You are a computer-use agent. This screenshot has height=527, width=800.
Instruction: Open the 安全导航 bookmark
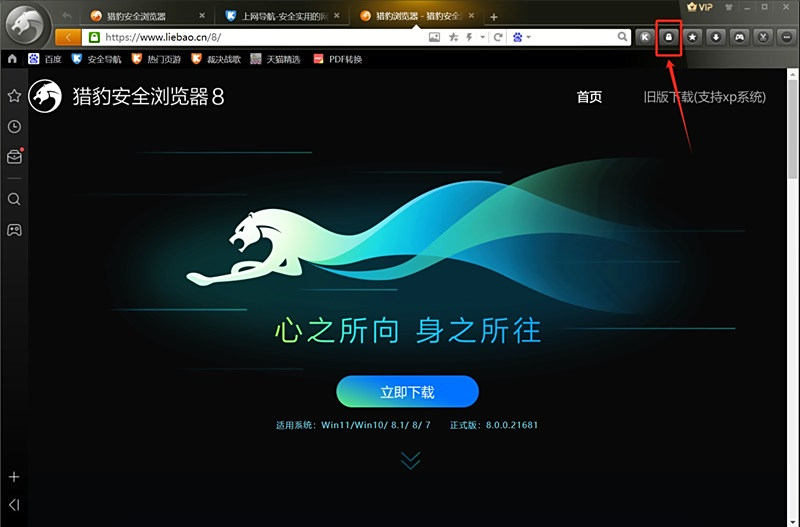tap(96, 59)
